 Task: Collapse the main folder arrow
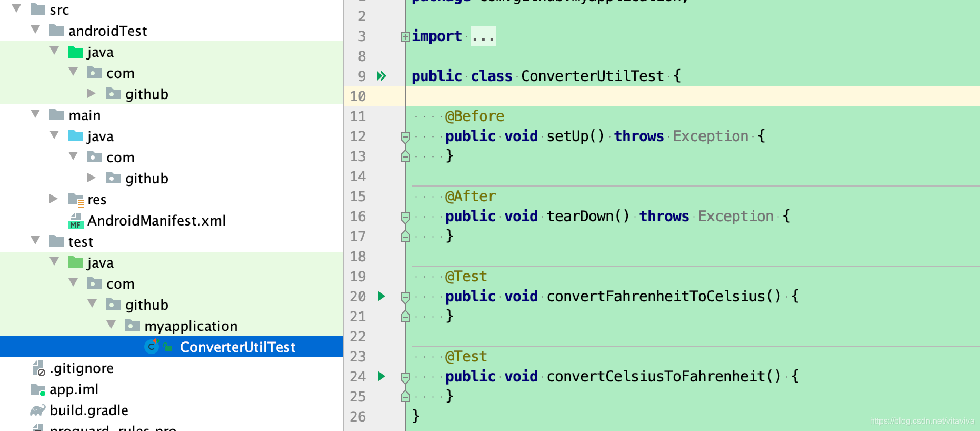[36, 114]
